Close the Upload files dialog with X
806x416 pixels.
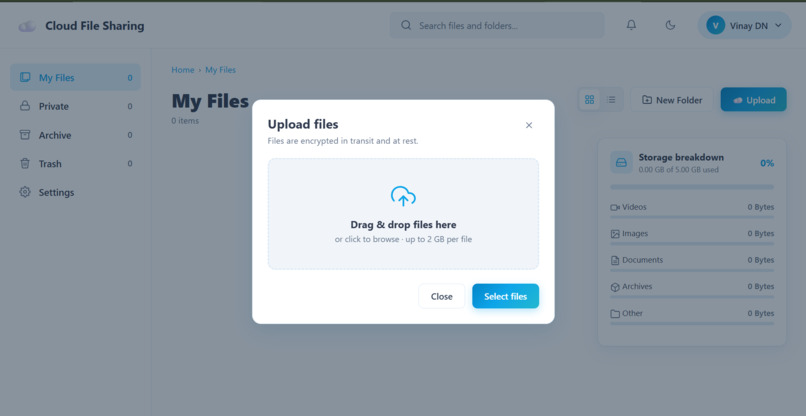click(x=528, y=125)
